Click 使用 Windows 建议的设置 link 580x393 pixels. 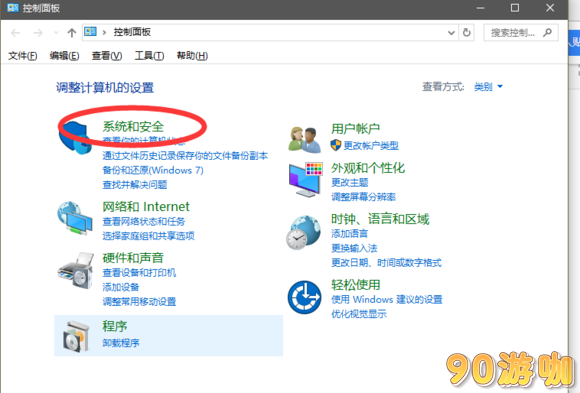coord(387,299)
